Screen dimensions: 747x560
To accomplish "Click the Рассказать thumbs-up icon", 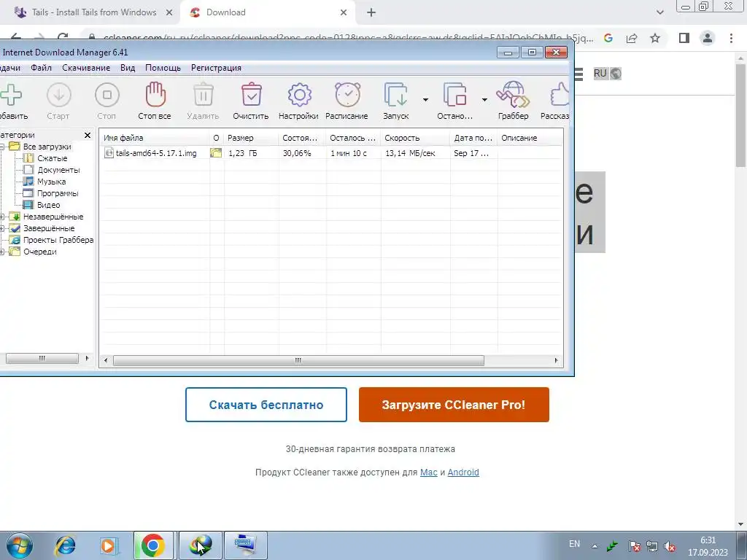I will point(560,94).
